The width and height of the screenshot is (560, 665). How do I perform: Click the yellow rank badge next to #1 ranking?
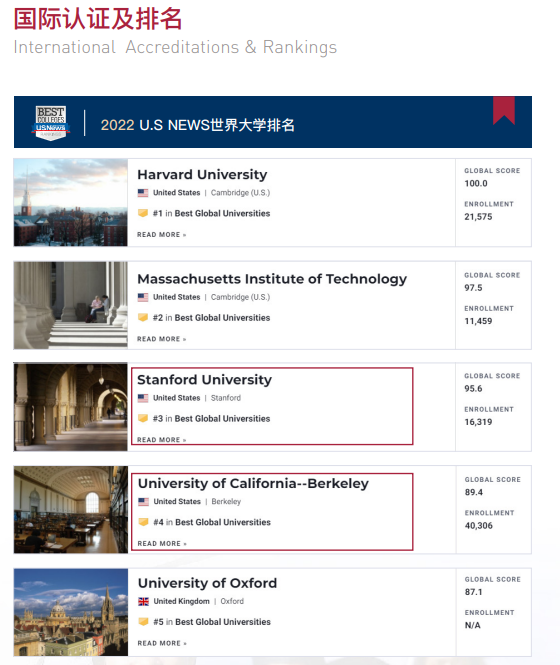[143, 213]
